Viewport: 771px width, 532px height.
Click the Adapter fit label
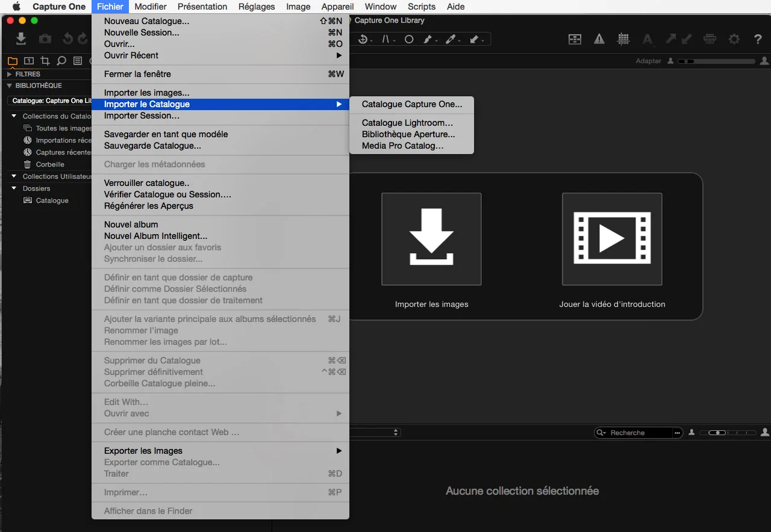pyautogui.click(x=649, y=61)
